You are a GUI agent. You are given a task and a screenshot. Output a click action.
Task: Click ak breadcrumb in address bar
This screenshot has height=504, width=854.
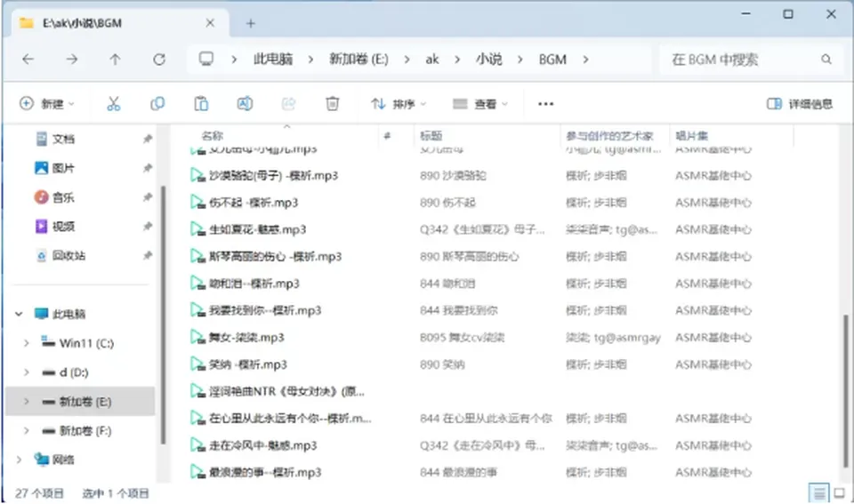(432, 60)
